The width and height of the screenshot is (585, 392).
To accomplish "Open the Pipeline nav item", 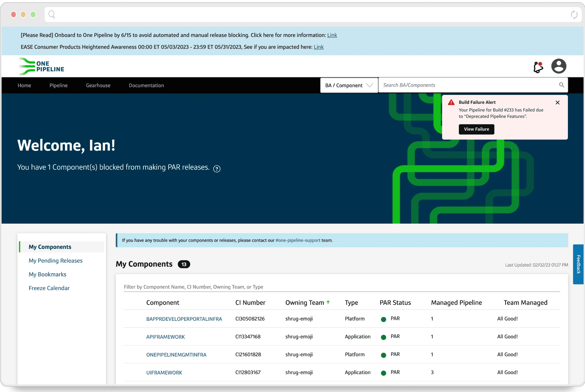I will point(59,85).
